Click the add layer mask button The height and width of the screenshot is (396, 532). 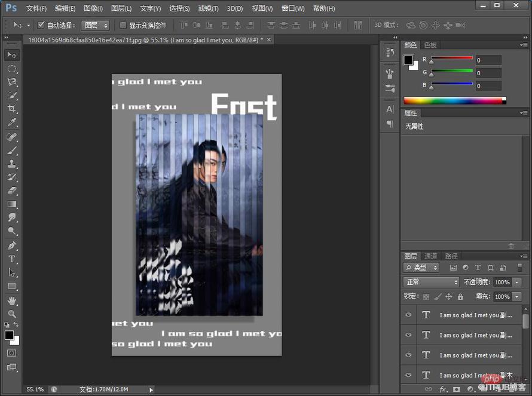(456, 389)
